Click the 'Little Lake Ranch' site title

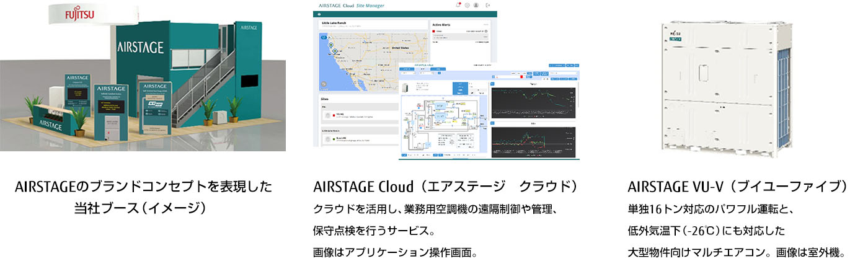(333, 22)
